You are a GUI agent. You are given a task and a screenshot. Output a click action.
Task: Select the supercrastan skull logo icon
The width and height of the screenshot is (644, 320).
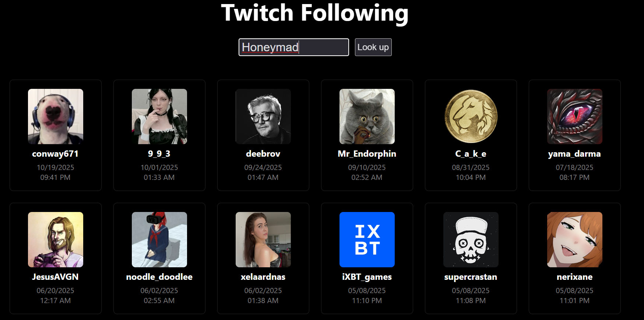(x=471, y=240)
